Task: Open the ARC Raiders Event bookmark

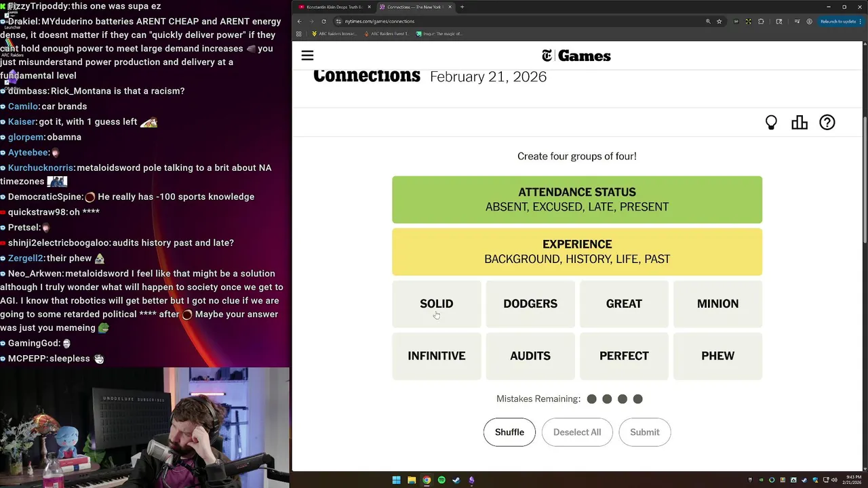Action: click(x=387, y=33)
